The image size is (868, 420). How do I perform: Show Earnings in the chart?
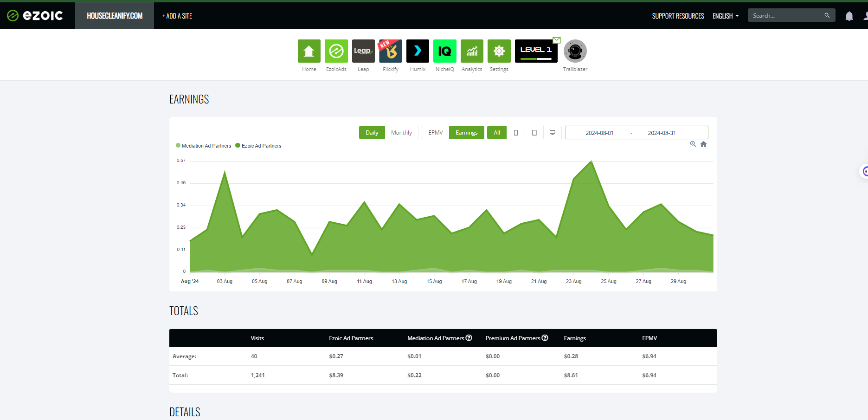click(467, 133)
